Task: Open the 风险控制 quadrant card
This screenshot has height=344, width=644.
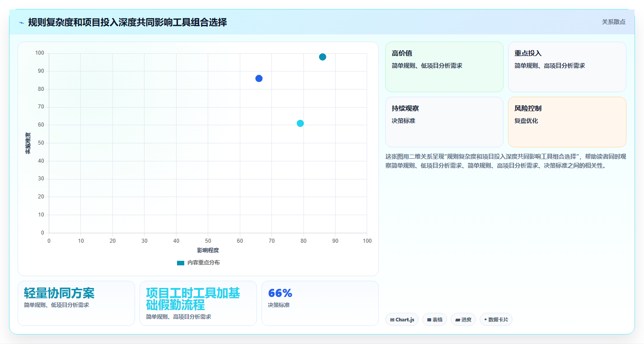Action: point(567,122)
